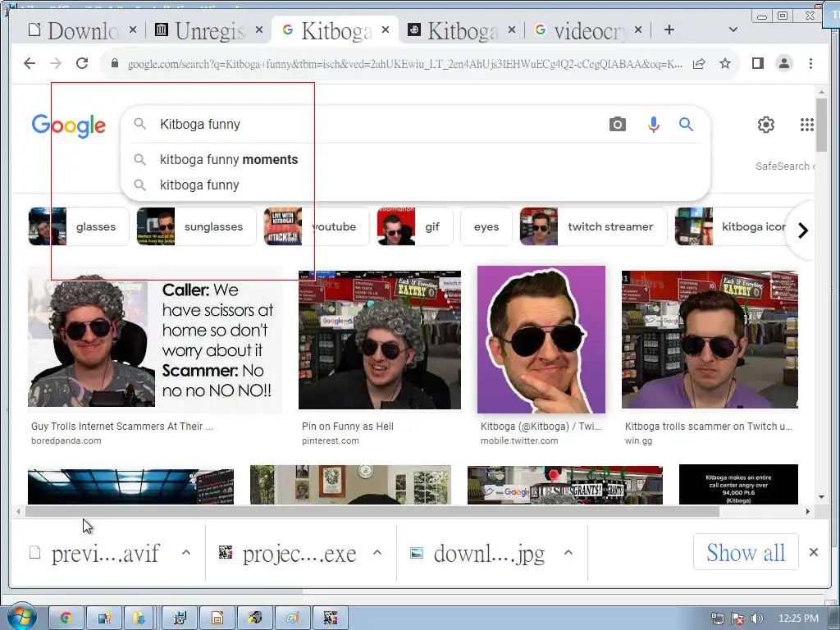Share this page via address bar icon
Image resolution: width=840 pixels, height=630 pixels.
699,64
